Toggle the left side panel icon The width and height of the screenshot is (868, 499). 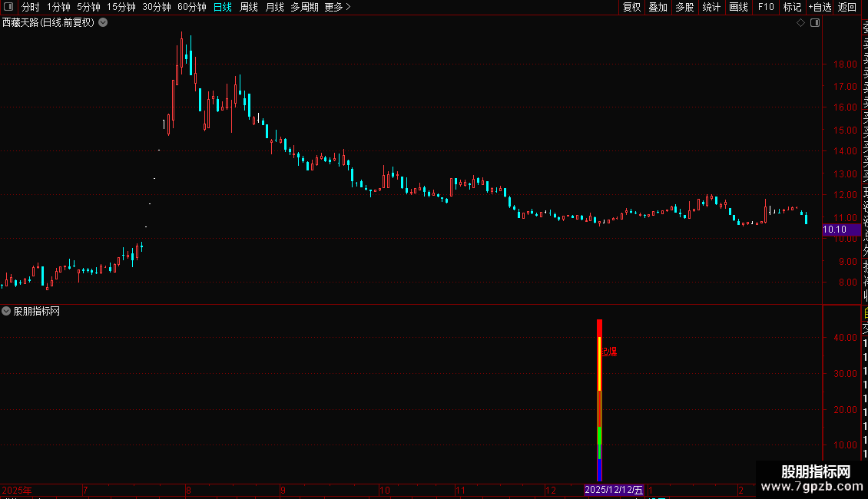(8, 7)
